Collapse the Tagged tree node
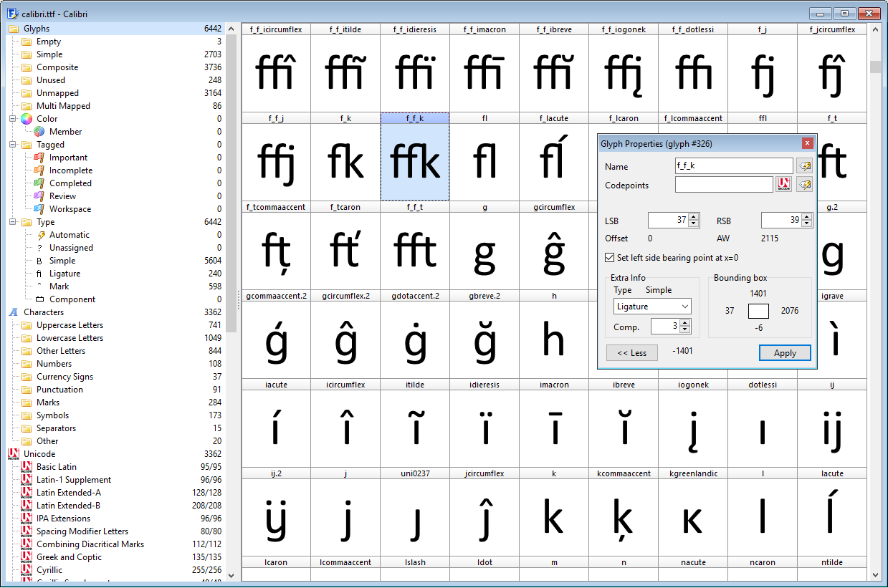 click(13, 145)
